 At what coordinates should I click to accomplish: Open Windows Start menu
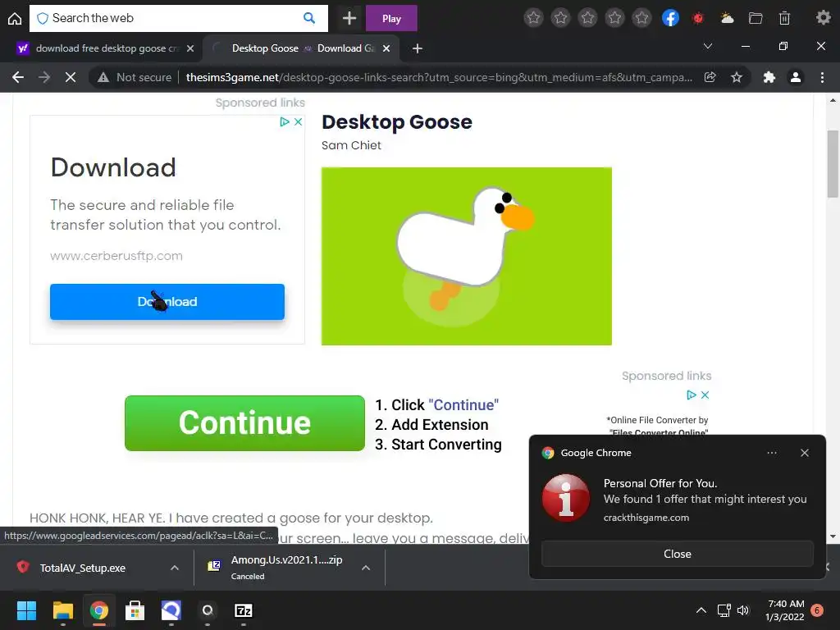(x=26, y=610)
